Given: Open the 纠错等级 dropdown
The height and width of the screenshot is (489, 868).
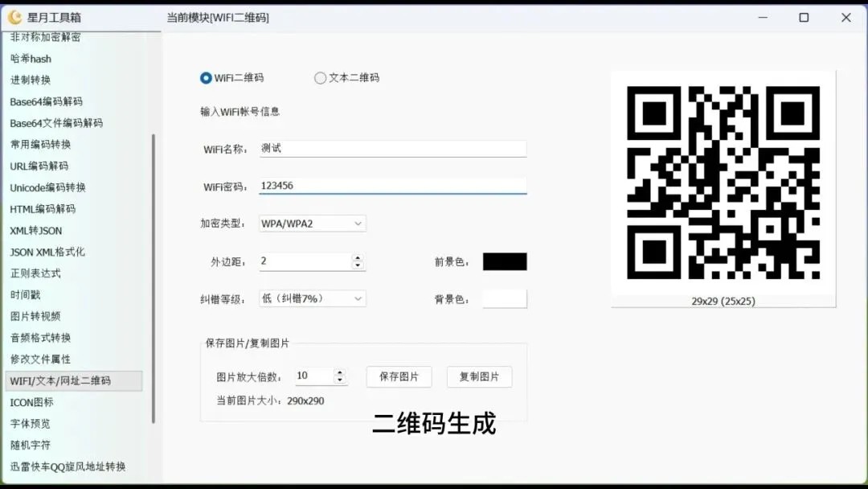Looking at the screenshot, I should [x=312, y=298].
